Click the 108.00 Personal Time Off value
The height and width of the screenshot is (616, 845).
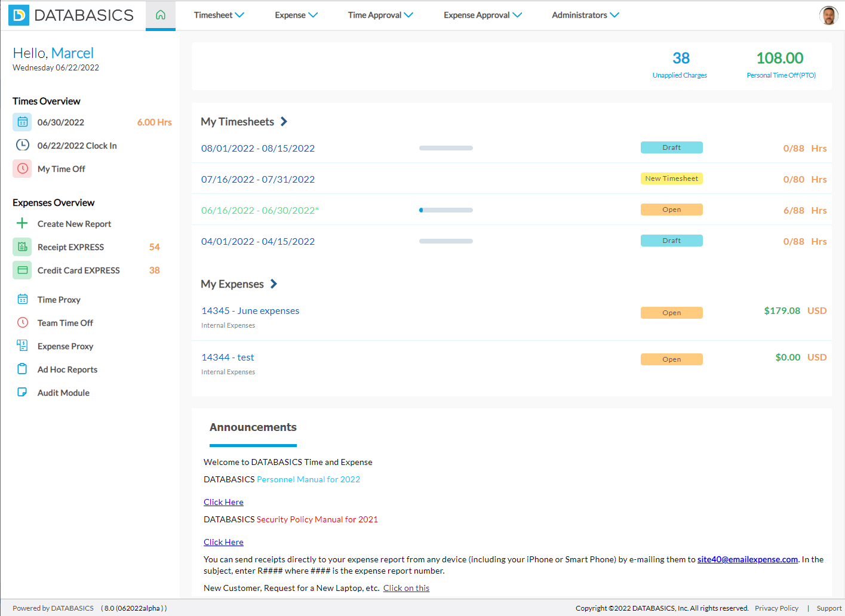780,58
